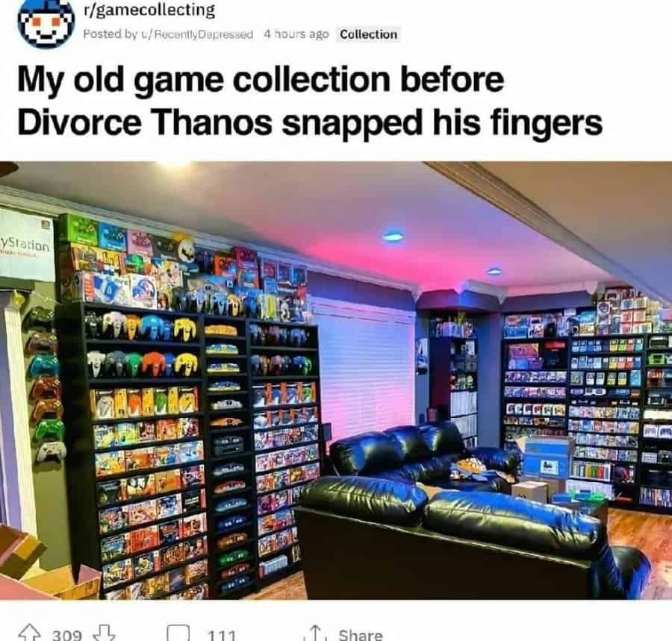Image resolution: width=672 pixels, height=641 pixels.
Task: Click the '4 hours ago' timestamp
Action: coord(296,34)
